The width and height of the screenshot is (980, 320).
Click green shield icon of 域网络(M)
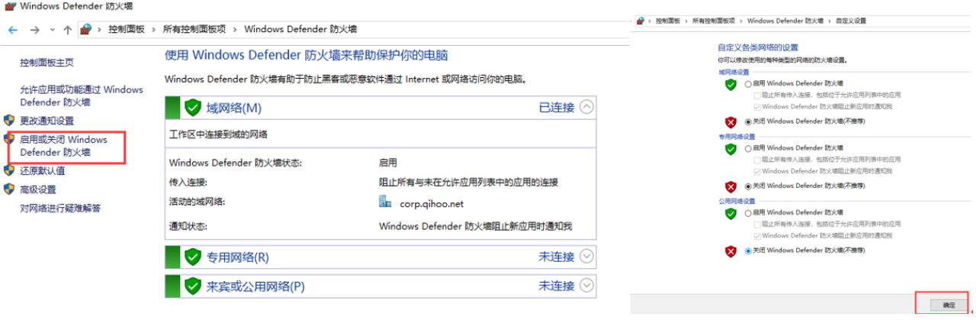[193, 107]
